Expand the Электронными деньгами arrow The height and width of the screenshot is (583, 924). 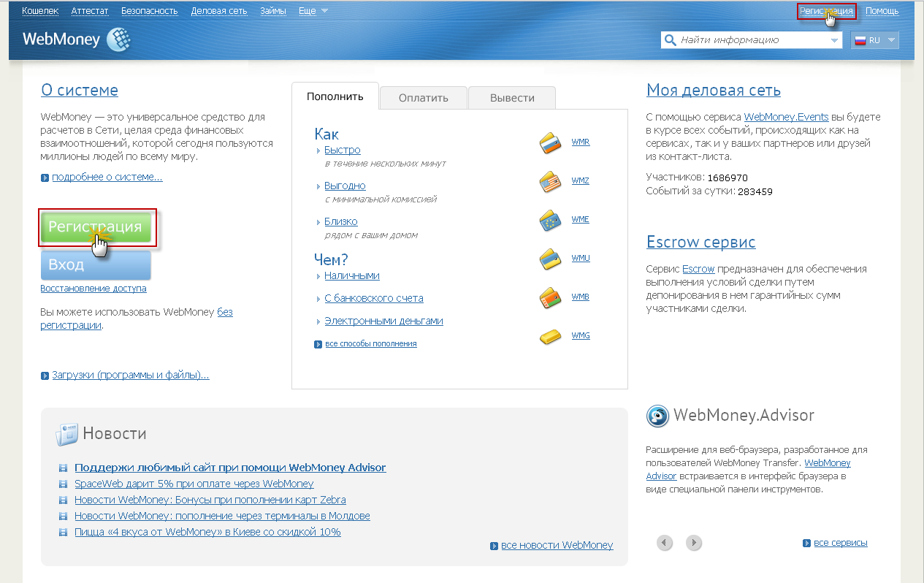[318, 321]
